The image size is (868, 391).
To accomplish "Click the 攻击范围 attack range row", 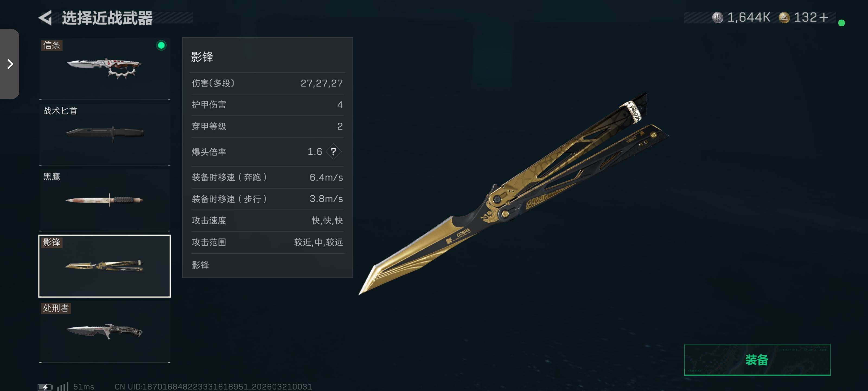I will (267, 242).
